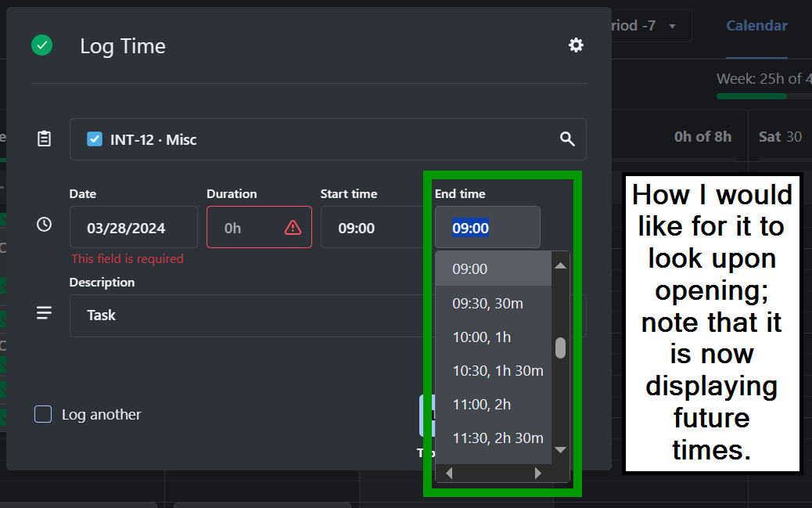
Task: Click the time list vertical scrollbar thumb
Action: (x=560, y=348)
